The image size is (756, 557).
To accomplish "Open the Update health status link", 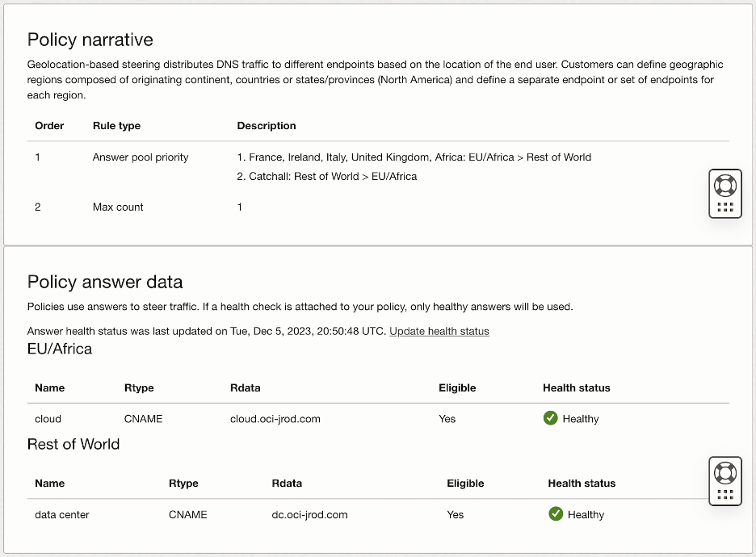I will coord(439,331).
